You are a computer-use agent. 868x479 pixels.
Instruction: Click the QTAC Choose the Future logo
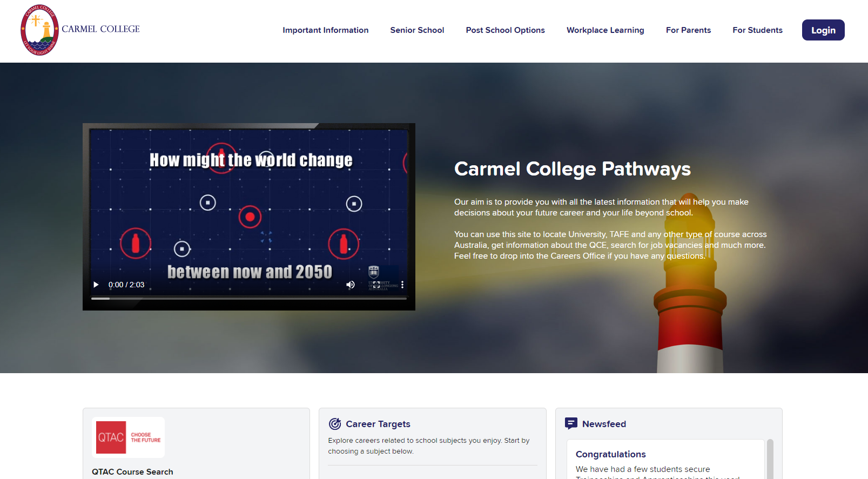point(129,437)
